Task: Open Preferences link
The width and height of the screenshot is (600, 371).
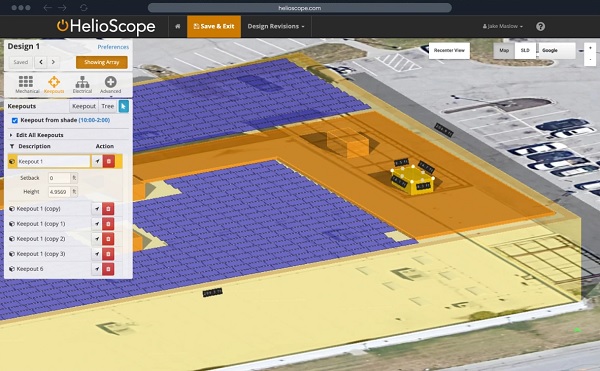Action: pyautogui.click(x=113, y=47)
